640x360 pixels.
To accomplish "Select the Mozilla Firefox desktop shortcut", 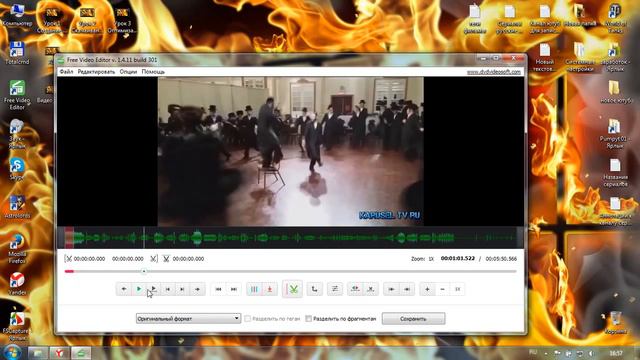I will (17, 249).
